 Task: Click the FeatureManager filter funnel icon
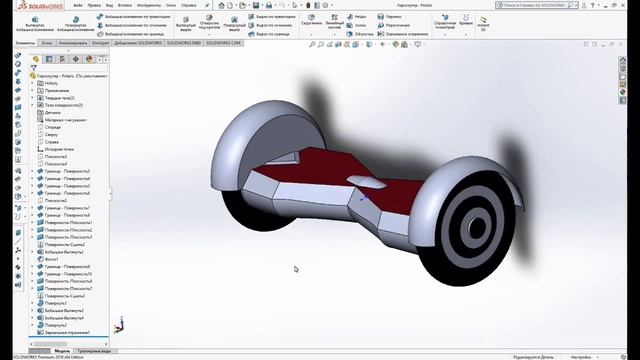(x=33, y=68)
